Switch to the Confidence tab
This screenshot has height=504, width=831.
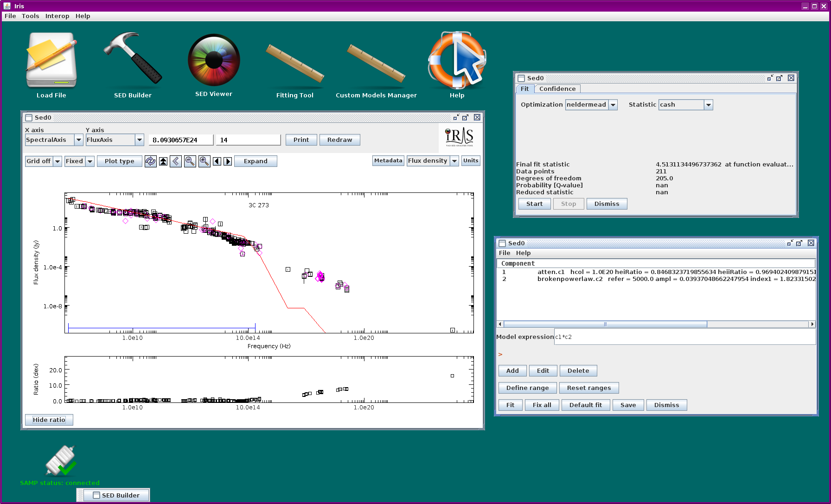click(557, 89)
